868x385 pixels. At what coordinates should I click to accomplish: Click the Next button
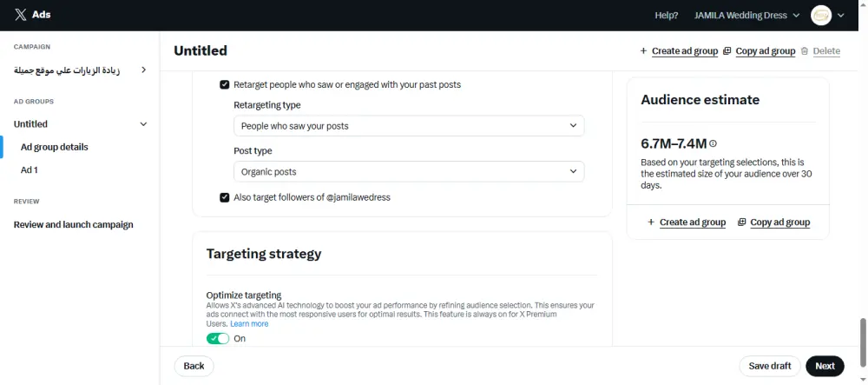coord(825,366)
